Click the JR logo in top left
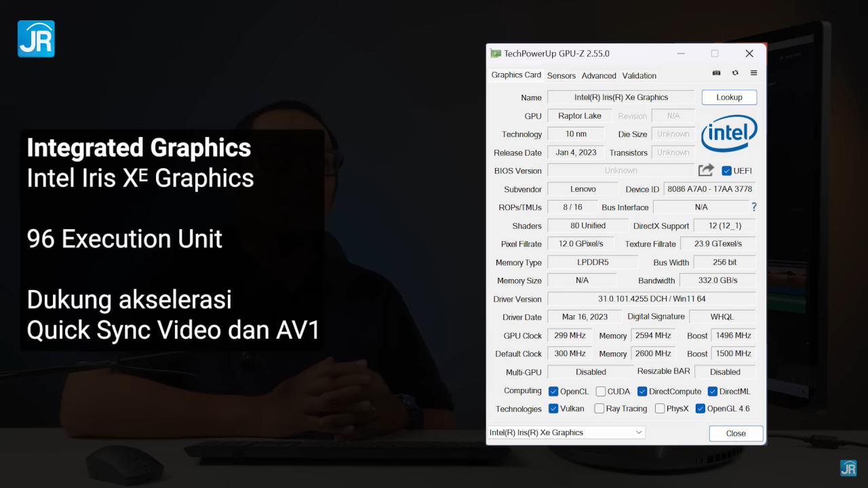 36,39
